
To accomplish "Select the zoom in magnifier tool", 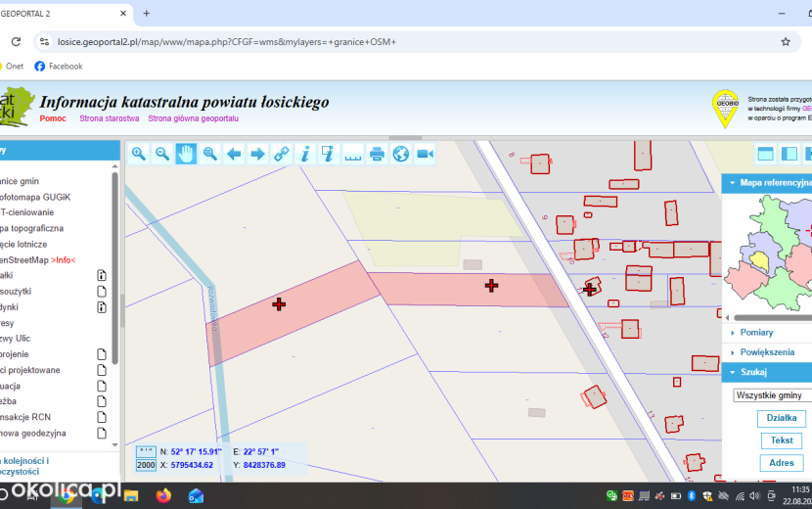I will pos(138,154).
